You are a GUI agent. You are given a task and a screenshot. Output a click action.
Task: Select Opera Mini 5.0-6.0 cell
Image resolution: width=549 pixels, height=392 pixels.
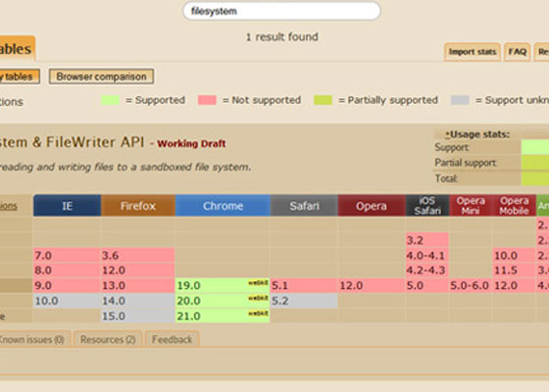pos(471,285)
